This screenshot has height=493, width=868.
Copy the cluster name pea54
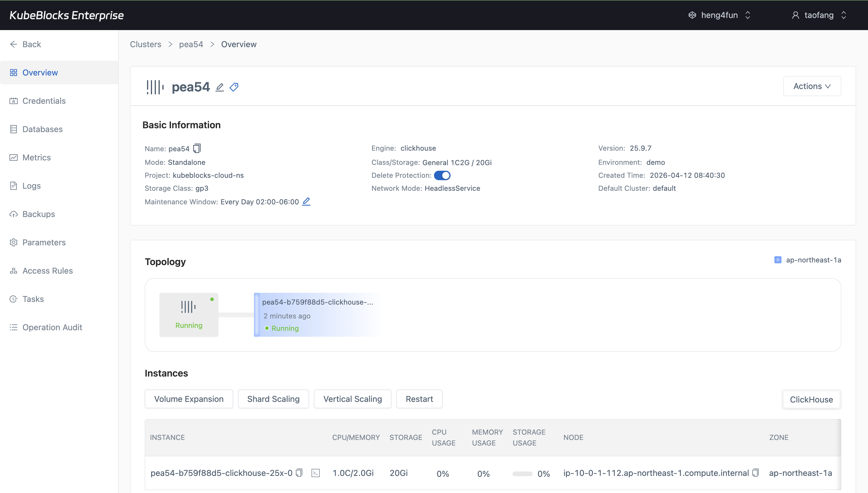pyautogui.click(x=197, y=148)
